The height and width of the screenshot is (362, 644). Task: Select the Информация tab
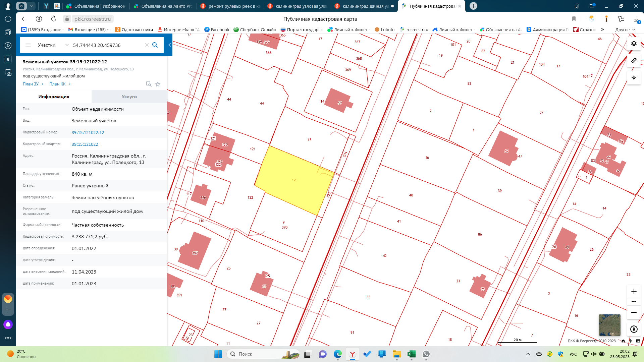tap(54, 97)
